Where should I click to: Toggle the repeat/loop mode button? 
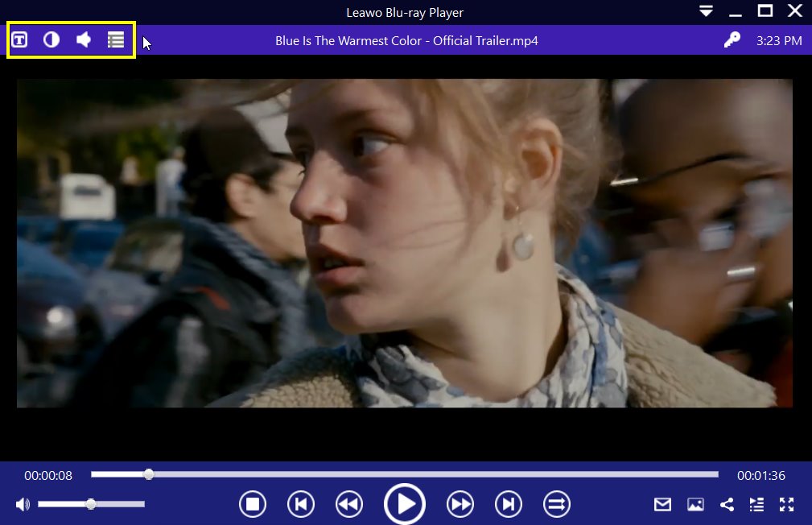pyautogui.click(x=557, y=504)
